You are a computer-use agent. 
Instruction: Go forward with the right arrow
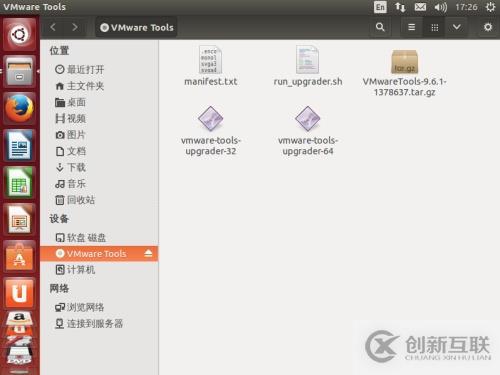tap(75, 27)
